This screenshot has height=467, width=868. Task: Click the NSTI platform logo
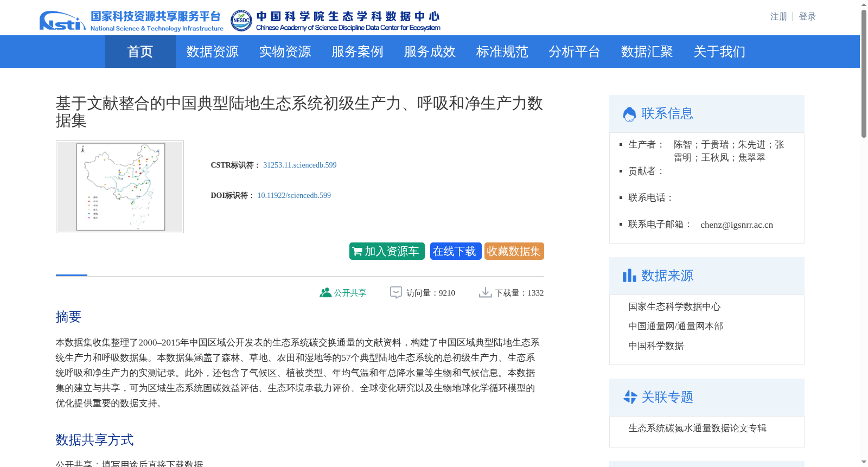(62, 21)
